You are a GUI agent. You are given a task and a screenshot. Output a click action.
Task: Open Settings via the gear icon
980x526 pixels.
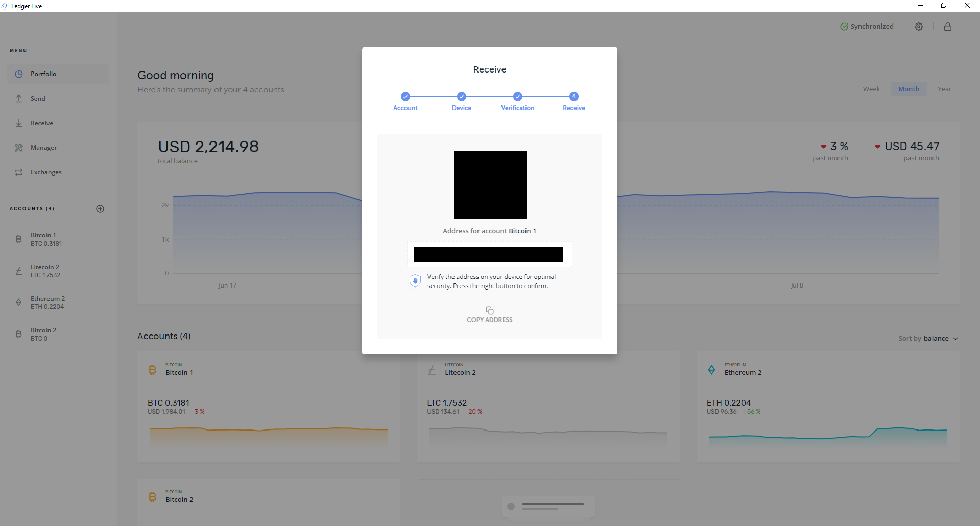[x=919, y=27]
